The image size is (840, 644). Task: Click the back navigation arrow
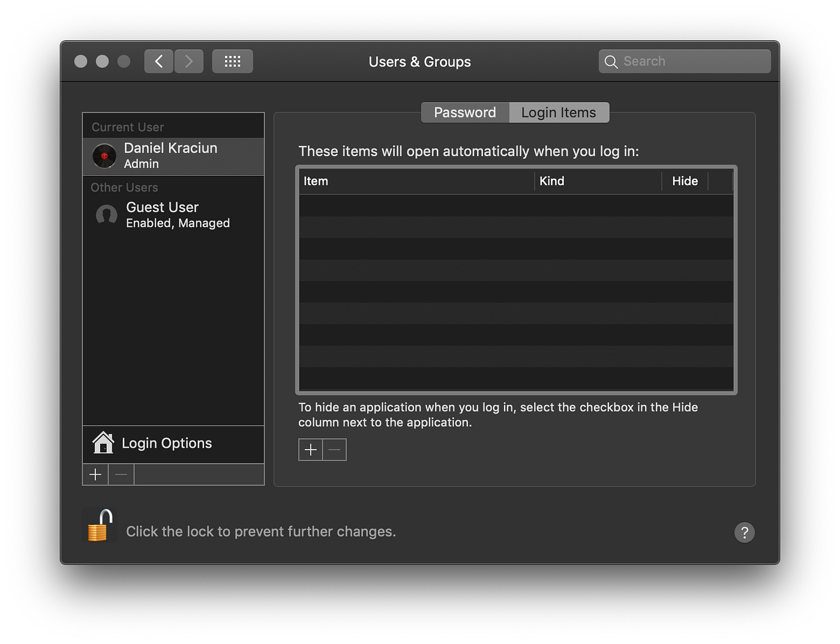[158, 61]
